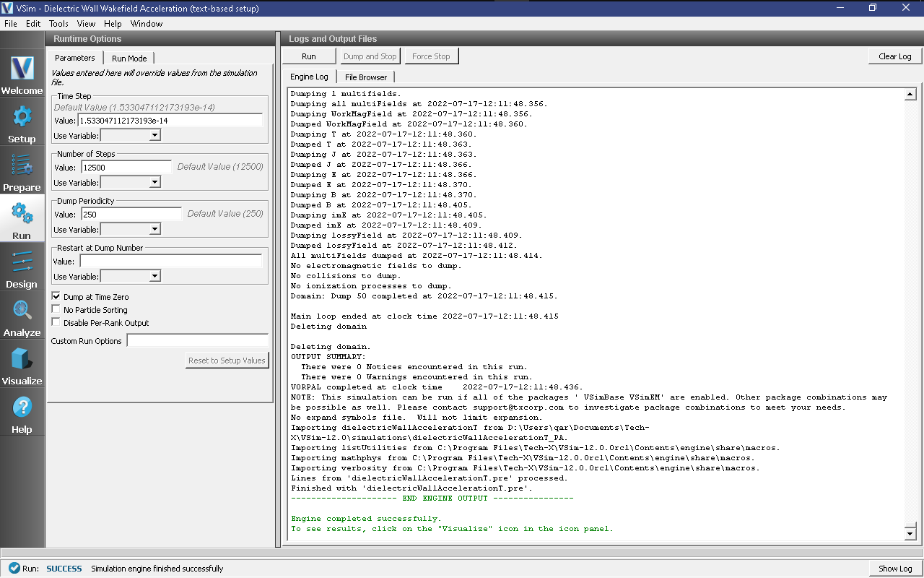Switch to the Run Mode tab
Screen dimensions: 924x578
[x=129, y=59]
